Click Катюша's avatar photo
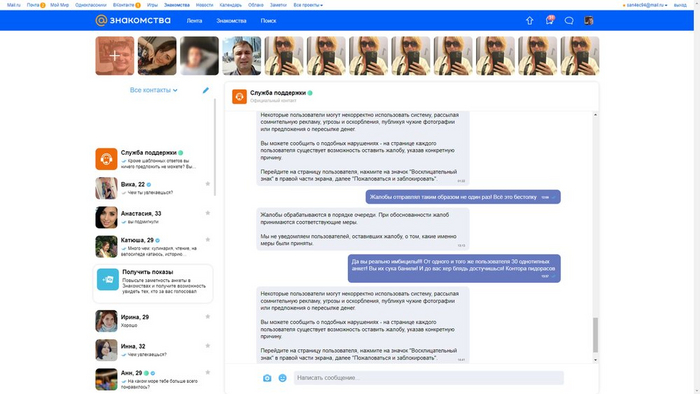 pyautogui.click(x=106, y=247)
